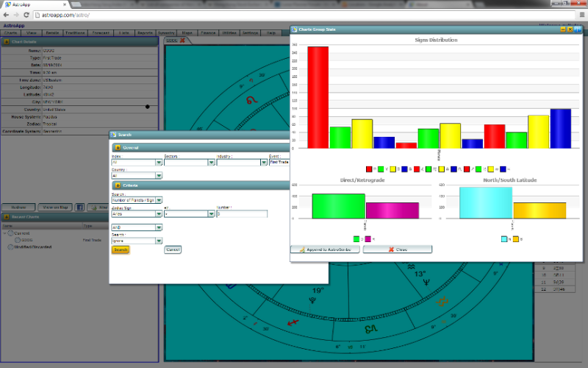
Task: Open the Zodiac Sign dropdown showing Aries
Action: (x=159, y=213)
